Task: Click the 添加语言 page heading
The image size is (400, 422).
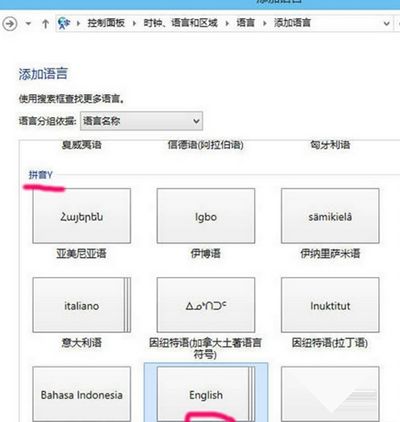Action: coord(43,74)
